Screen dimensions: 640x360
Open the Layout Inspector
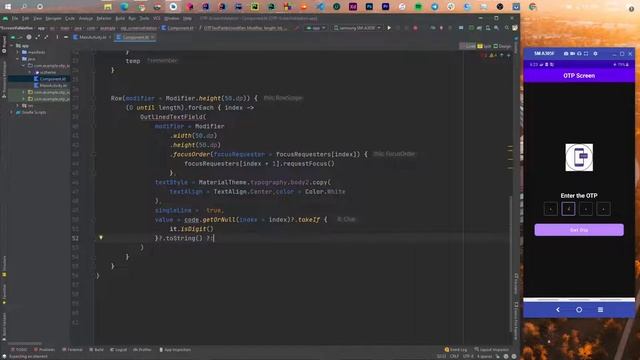491,350
